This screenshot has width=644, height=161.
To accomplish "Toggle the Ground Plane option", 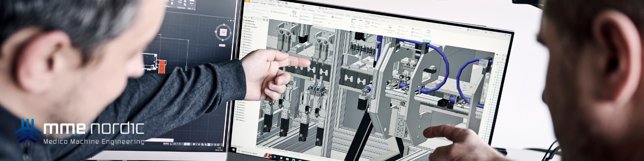I will coord(321,19).
